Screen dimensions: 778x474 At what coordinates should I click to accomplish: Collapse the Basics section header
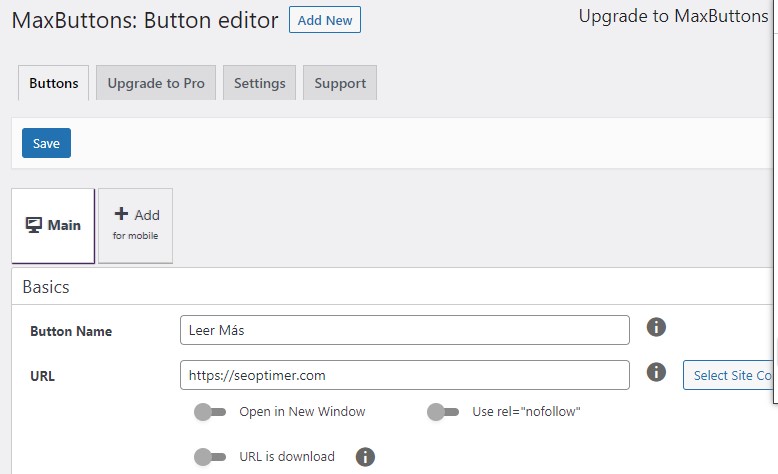46,287
